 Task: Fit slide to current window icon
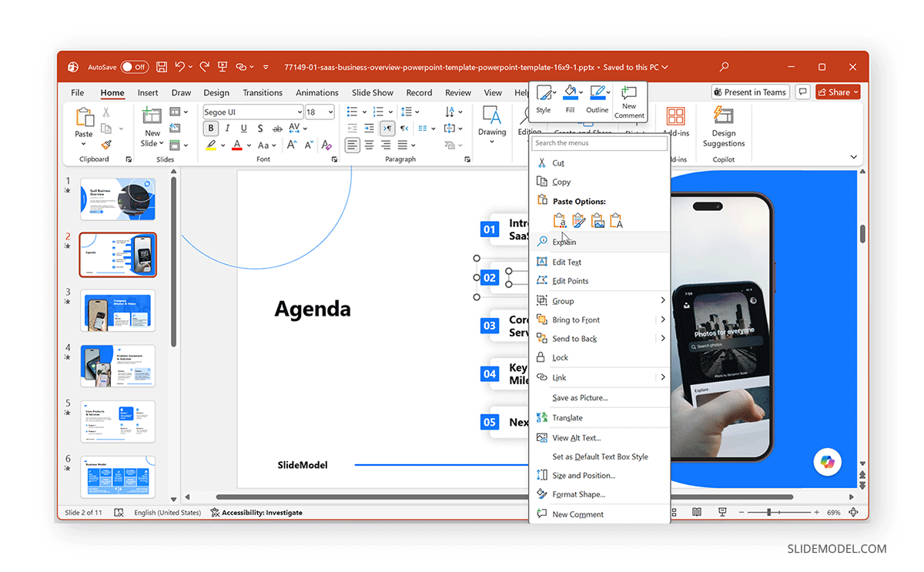click(853, 512)
